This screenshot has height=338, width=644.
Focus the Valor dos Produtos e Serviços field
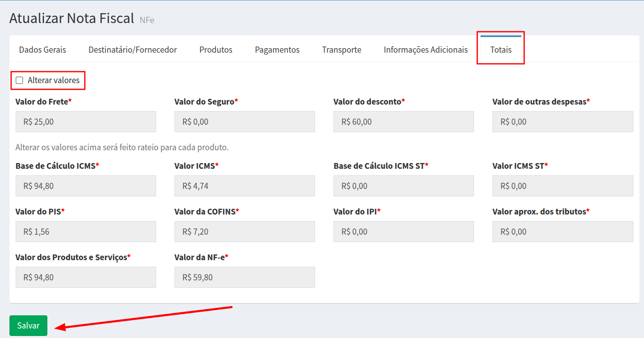[x=86, y=277]
